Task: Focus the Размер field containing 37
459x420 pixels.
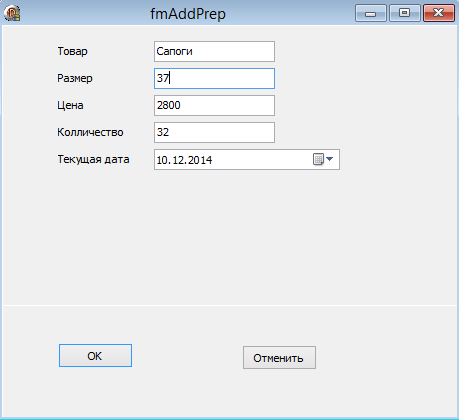Action: [x=214, y=78]
